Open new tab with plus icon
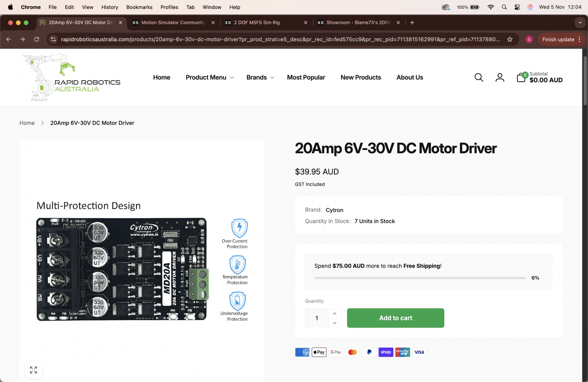Image resolution: width=588 pixels, height=382 pixels. tap(412, 22)
